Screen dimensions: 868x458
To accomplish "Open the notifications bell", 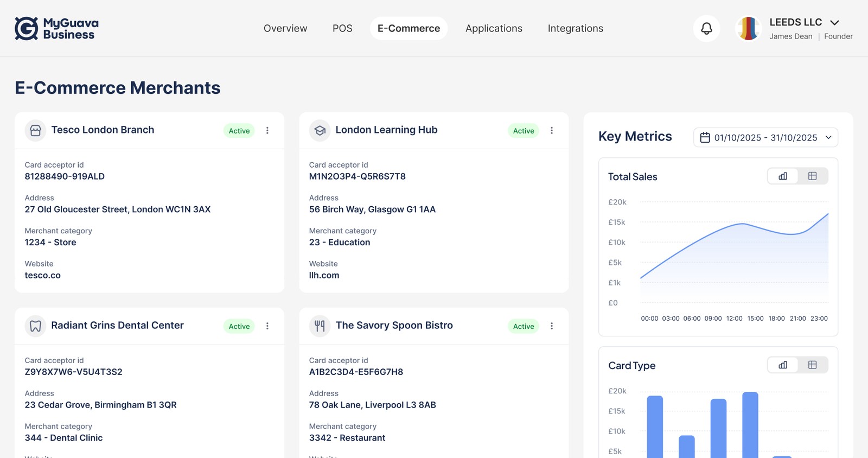I will 706,28.
